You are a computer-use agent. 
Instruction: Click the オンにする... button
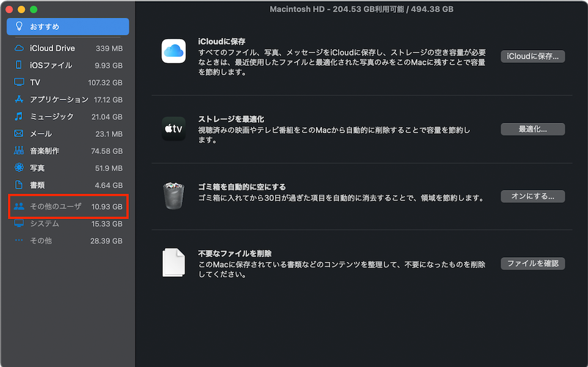pos(532,196)
